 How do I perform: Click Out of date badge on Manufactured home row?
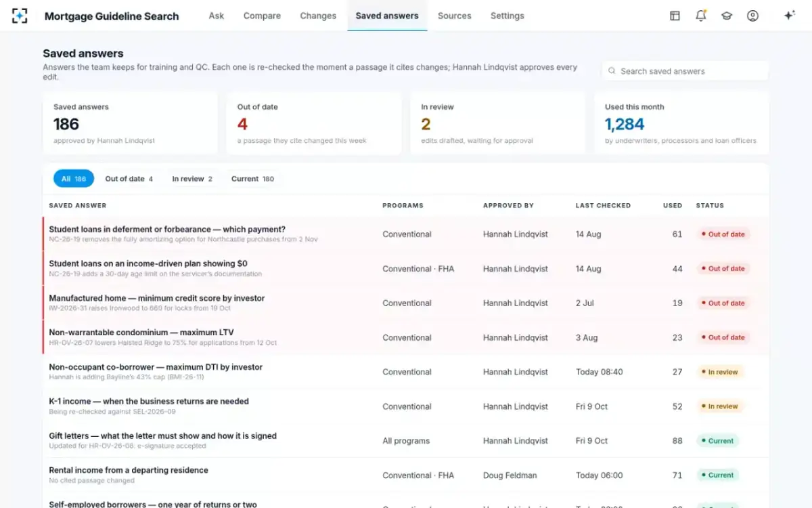723,303
